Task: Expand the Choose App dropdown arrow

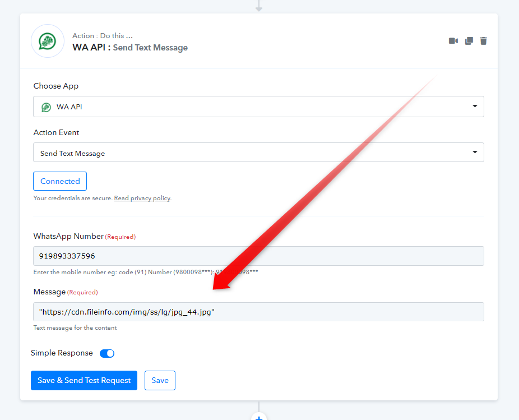Action: point(475,106)
